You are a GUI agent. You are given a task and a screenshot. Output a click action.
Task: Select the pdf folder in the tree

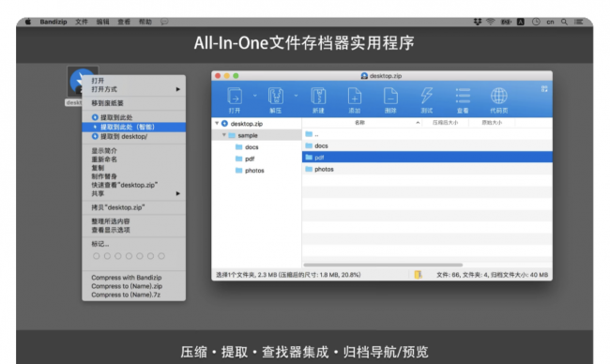point(245,159)
